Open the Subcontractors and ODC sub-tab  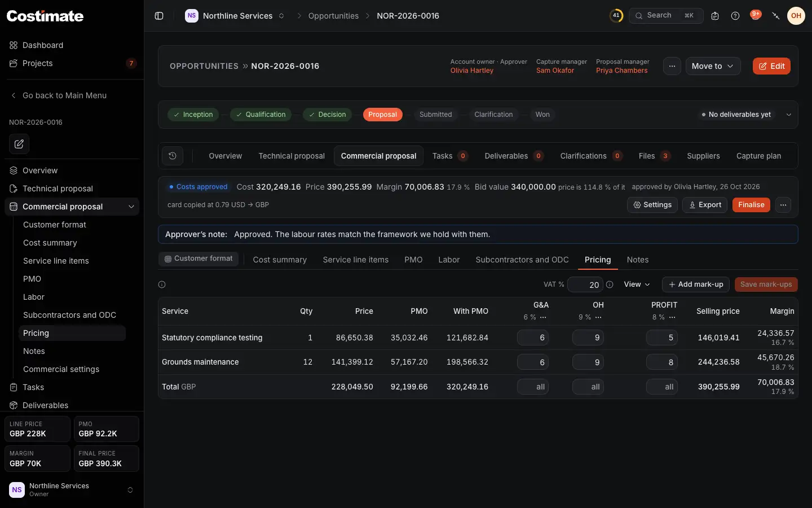[x=522, y=260]
